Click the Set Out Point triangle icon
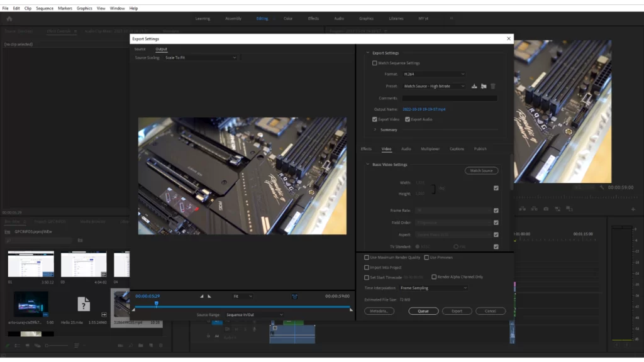The width and height of the screenshot is (644, 362). (209, 297)
